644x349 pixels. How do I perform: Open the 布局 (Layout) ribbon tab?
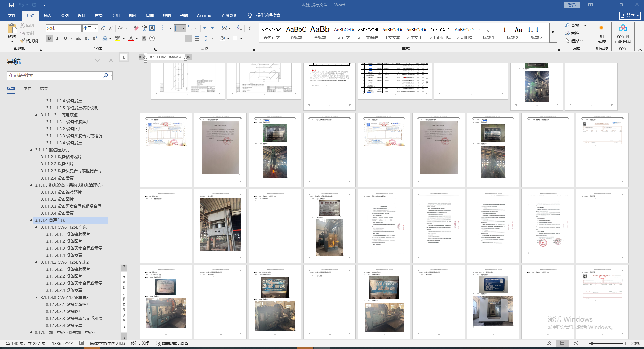(99, 16)
